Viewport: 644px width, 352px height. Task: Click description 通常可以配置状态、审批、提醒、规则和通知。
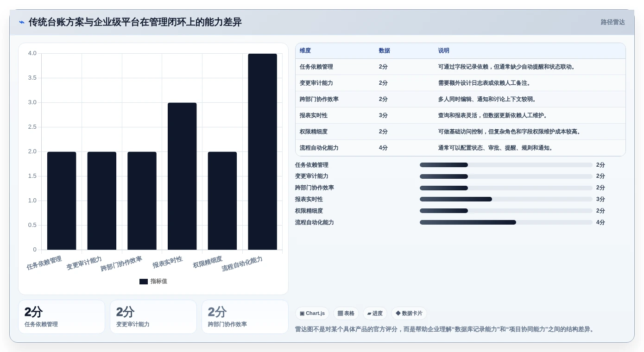[x=496, y=148]
